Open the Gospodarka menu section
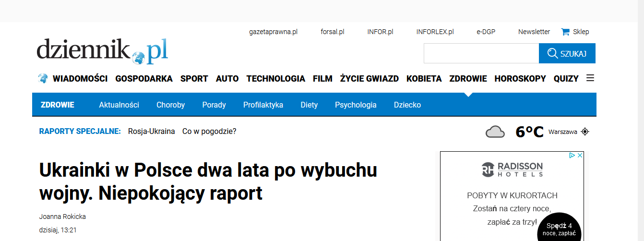 pos(144,79)
